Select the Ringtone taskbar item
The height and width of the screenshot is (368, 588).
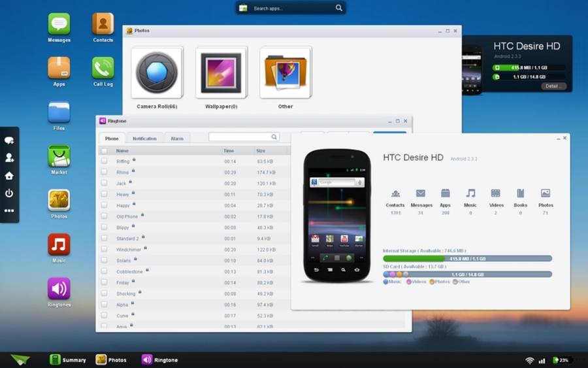[160, 360]
